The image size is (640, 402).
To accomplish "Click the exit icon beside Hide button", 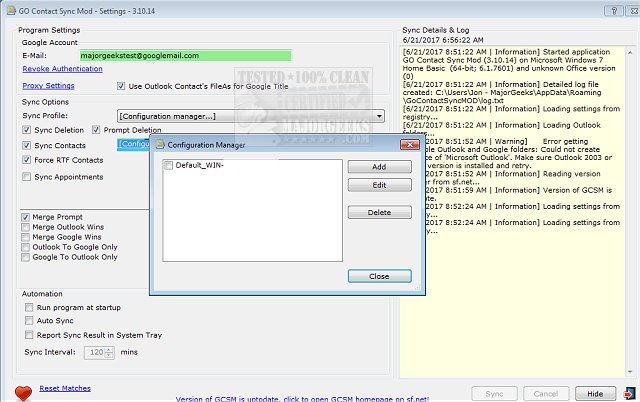I will click(629, 393).
